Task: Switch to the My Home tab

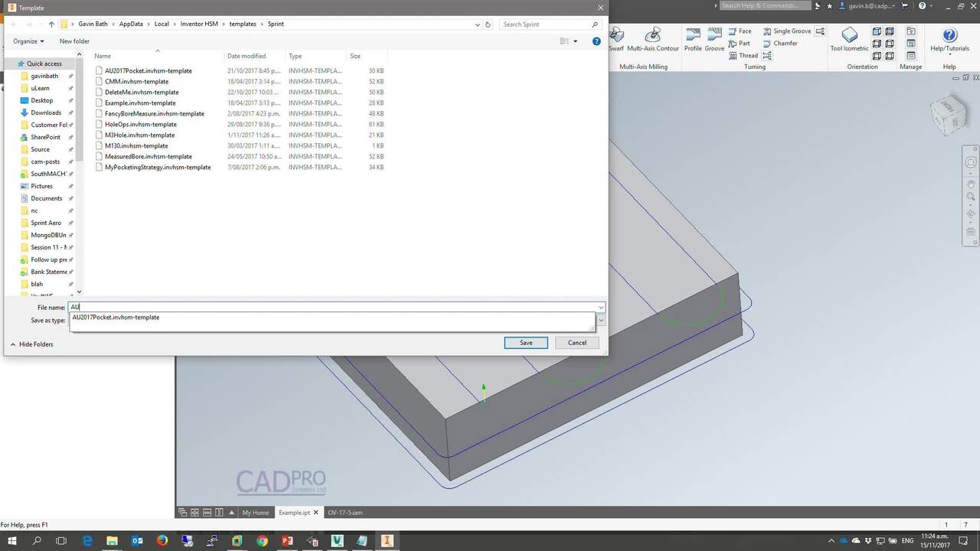Action: tap(255, 513)
